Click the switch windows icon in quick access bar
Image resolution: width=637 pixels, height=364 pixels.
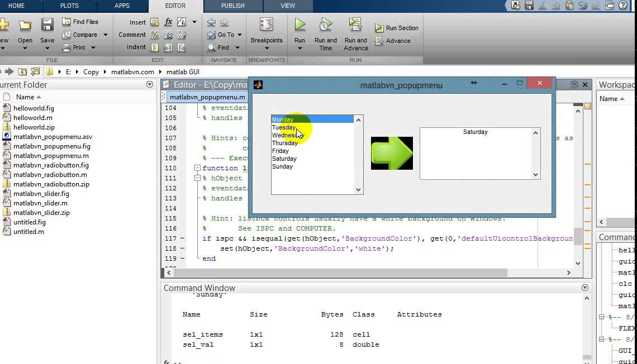610,5
